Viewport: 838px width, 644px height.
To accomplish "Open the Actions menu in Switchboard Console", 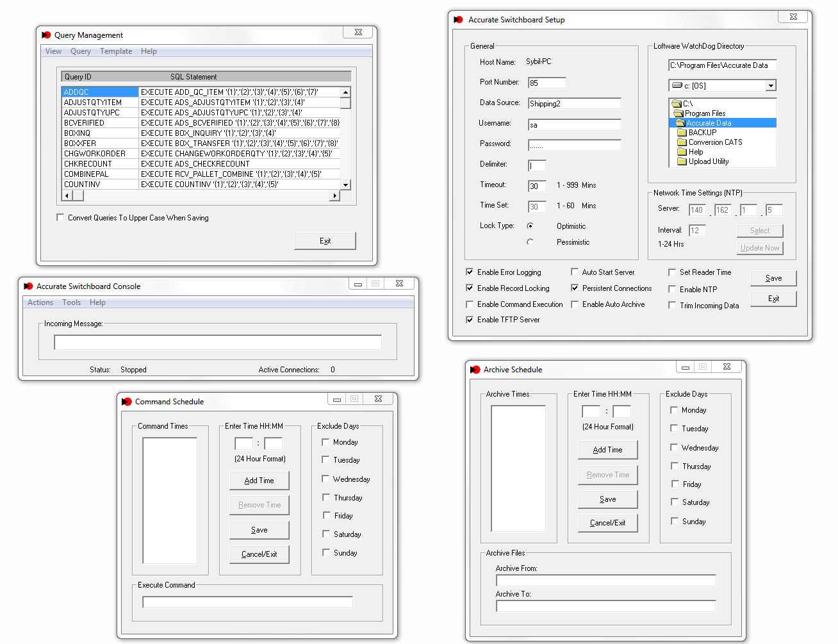I will [x=40, y=302].
